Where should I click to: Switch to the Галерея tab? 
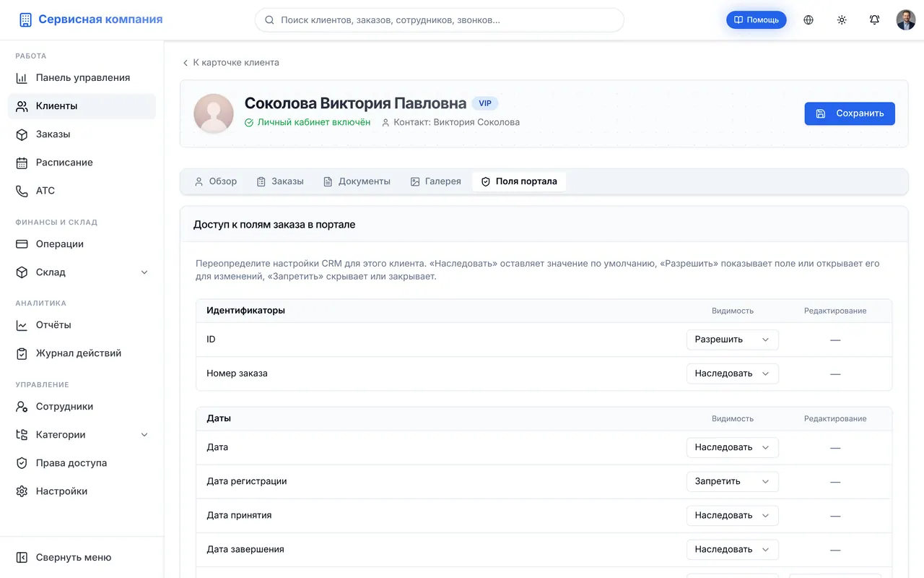tap(435, 181)
